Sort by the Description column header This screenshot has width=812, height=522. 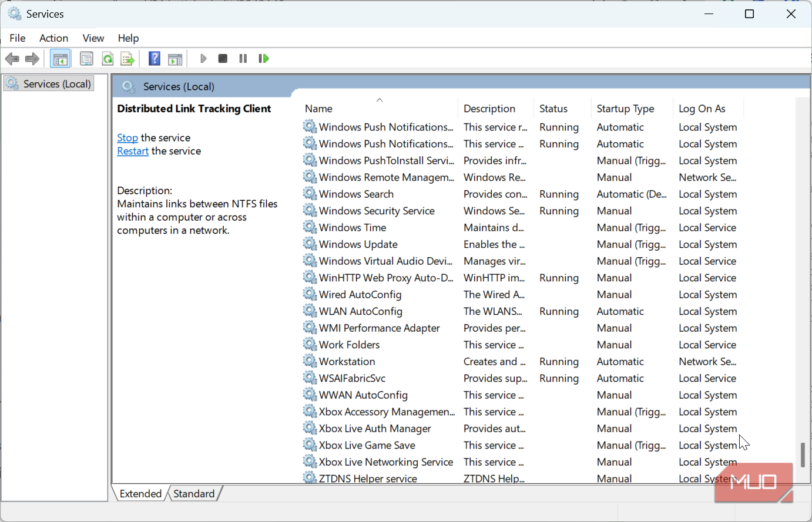pos(496,109)
